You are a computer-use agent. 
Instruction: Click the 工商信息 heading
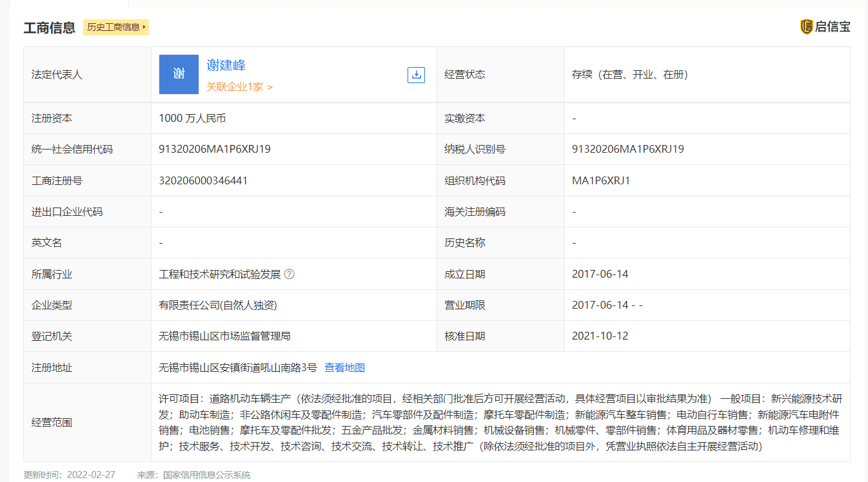pos(50,27)
